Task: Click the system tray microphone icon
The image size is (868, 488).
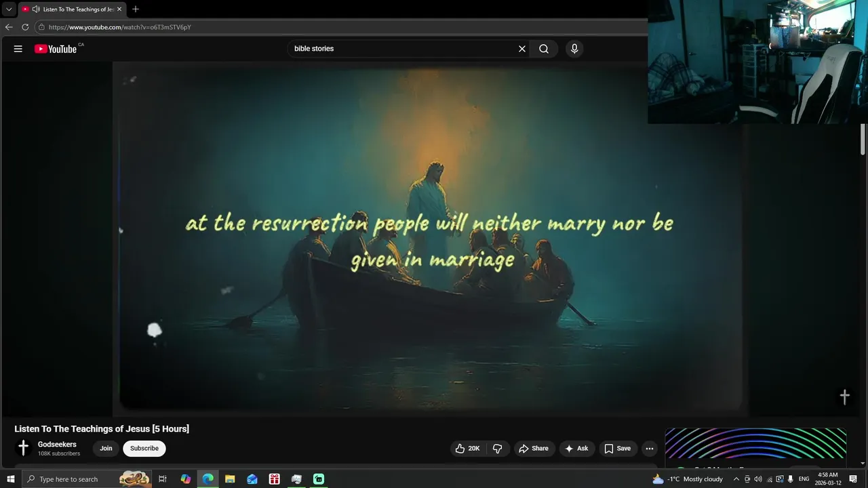Action: tap(790, 479)
